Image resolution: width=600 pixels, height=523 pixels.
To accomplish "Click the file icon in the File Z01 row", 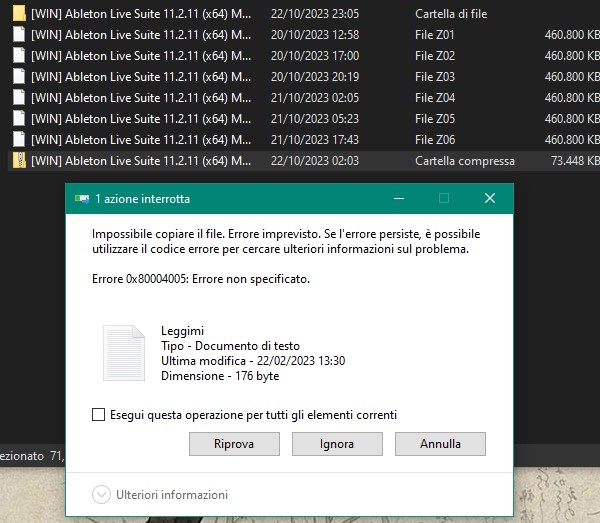I will [19, 34].
